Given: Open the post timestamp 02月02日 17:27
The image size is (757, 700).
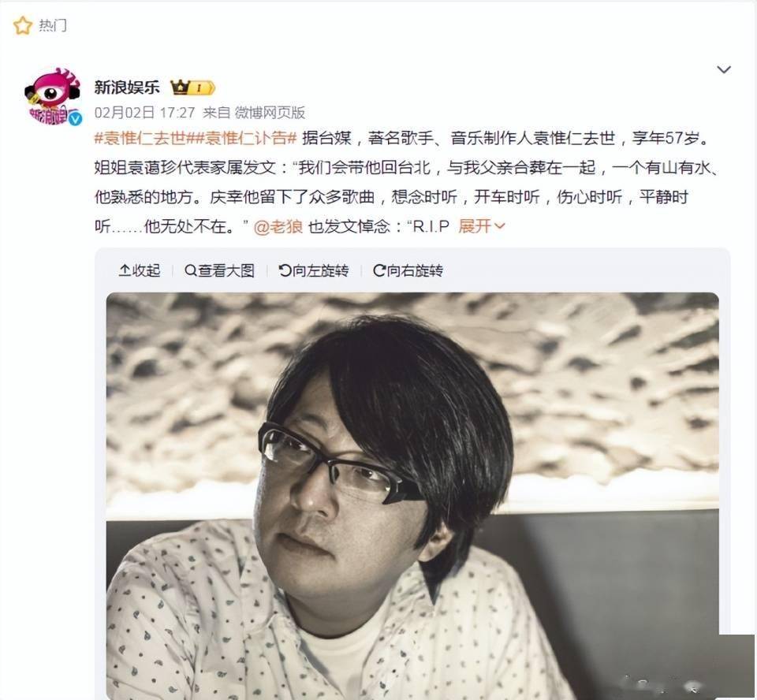Looking at the screenshot, I should tap(144, 113).
